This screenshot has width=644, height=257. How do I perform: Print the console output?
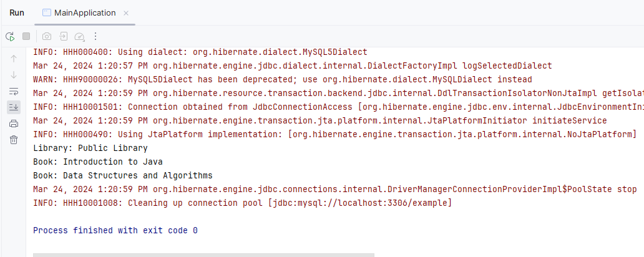point(14,124)
